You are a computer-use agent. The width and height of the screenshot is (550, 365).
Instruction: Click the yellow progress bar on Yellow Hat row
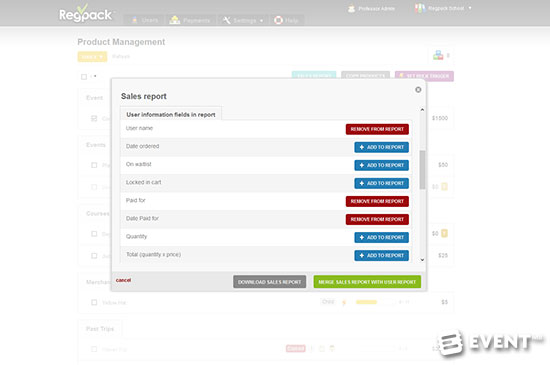366,302
